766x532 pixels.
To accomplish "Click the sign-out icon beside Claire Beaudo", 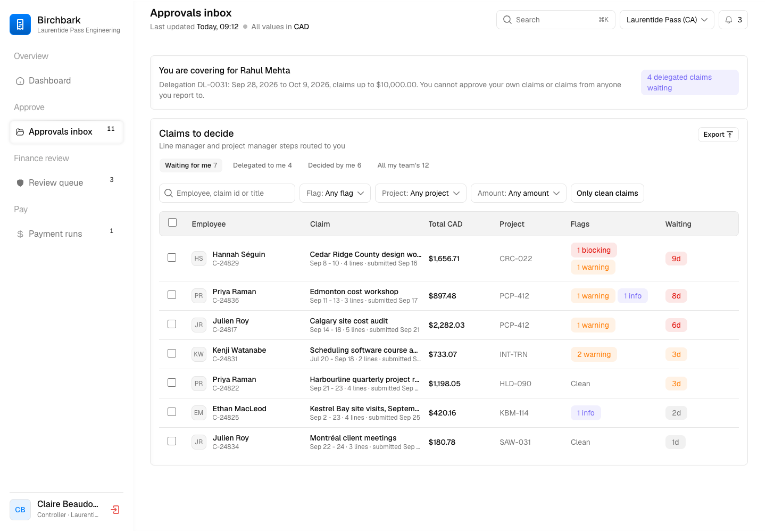I will click(115, 510).
